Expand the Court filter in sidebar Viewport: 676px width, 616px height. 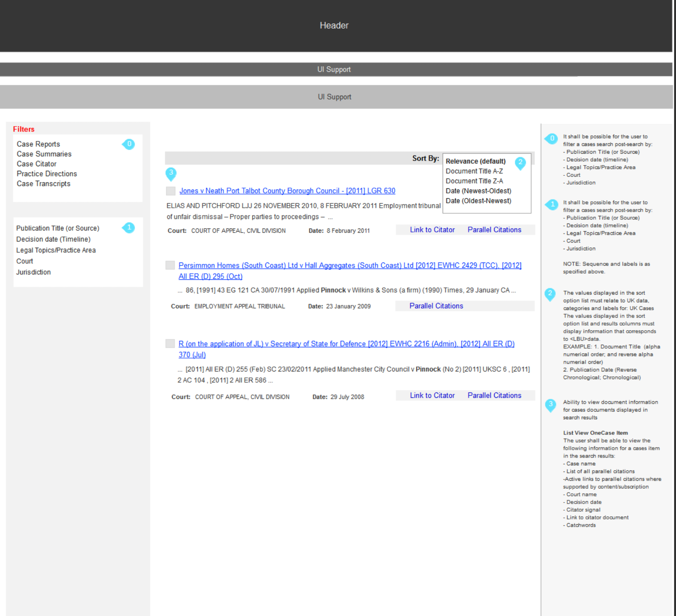point(24,261)
